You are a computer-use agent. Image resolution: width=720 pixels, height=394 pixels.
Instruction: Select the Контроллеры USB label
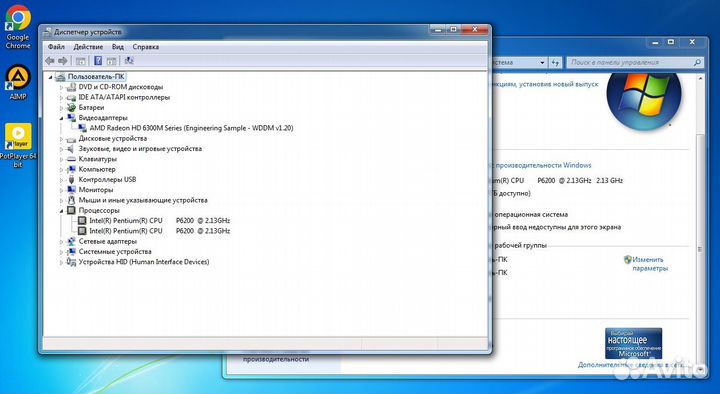point(107,180)
